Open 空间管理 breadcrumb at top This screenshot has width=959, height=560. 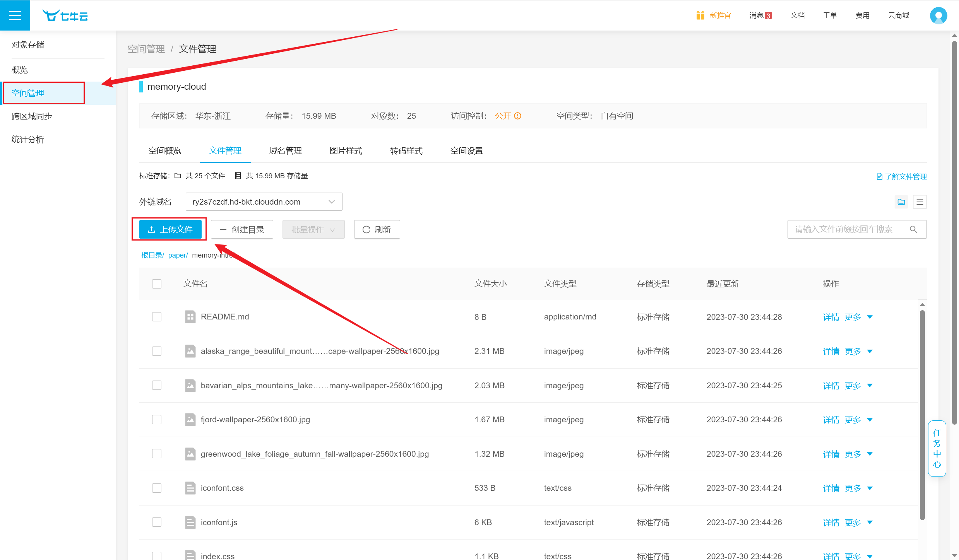[146, 49]
